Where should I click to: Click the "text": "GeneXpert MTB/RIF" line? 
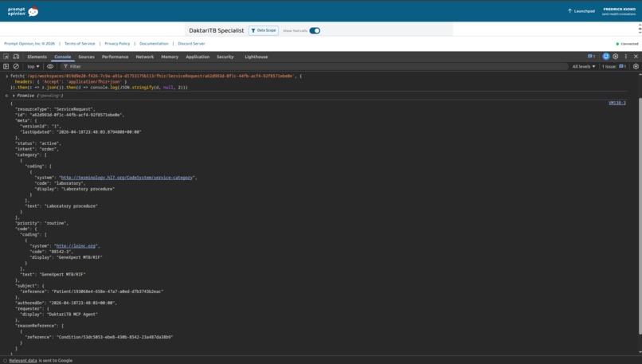pos(55,275)
